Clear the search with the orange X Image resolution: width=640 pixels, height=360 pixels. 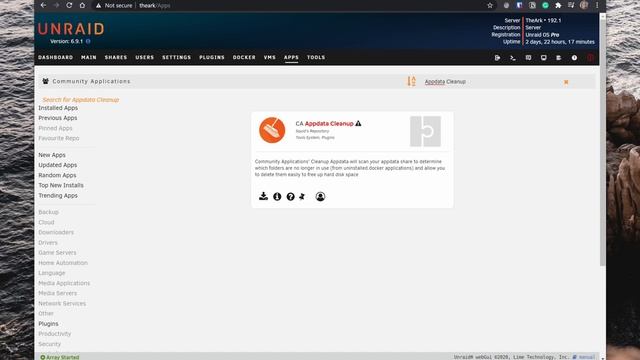(x=566, y=82)
